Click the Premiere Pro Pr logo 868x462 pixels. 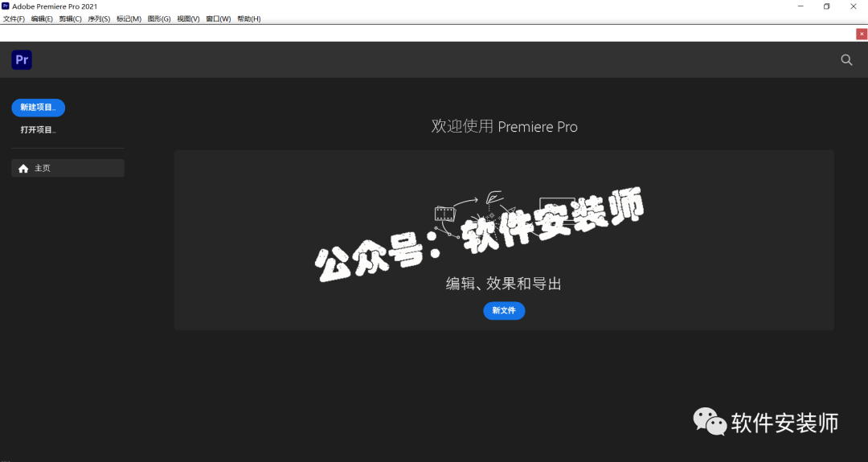coord(22,59)
